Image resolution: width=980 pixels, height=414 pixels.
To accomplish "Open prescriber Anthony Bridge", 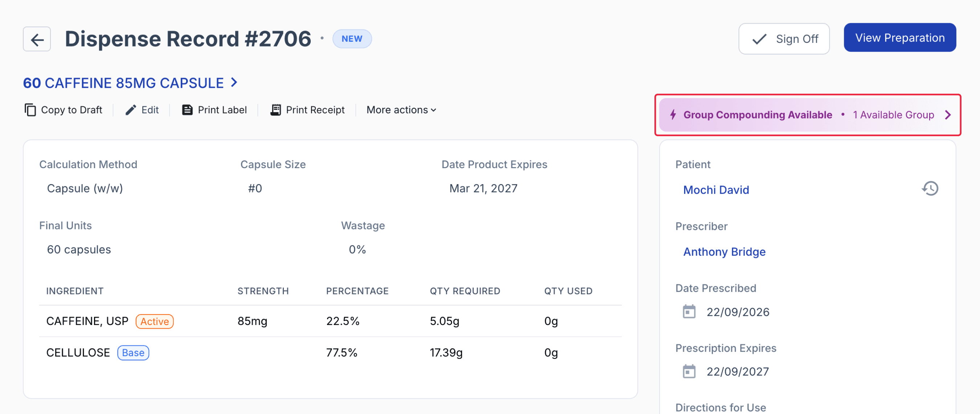I will click(x=724, y=252).
